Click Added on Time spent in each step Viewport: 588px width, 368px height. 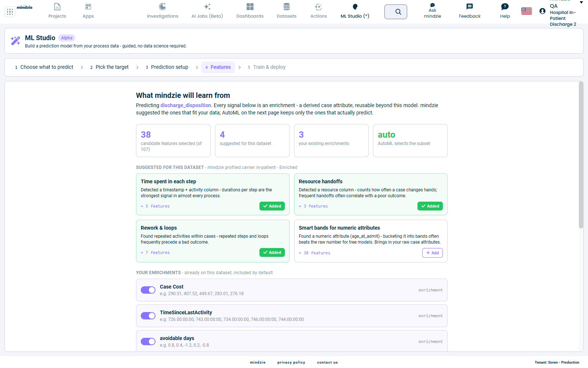pyautogui.click(x=272, y=206)
